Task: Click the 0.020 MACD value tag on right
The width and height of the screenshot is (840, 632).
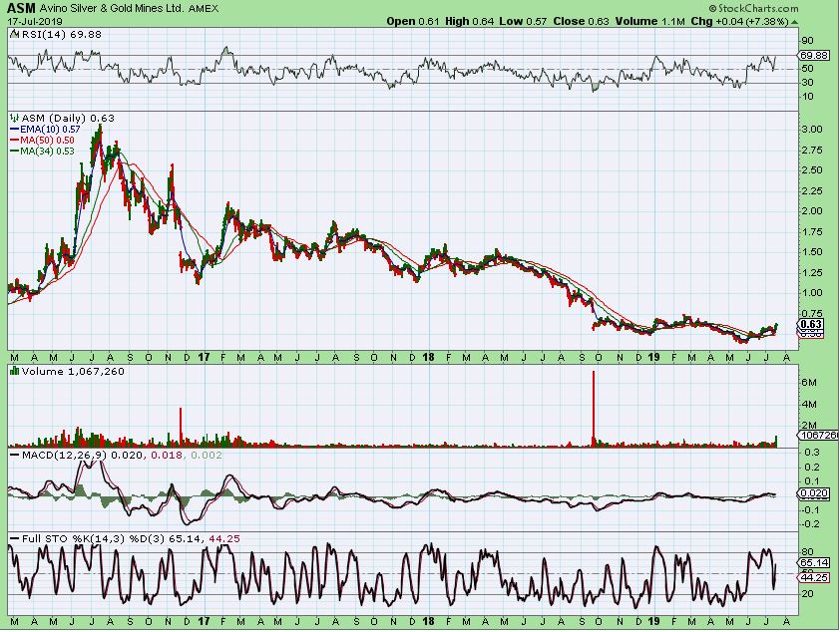Action: point(814,493)
